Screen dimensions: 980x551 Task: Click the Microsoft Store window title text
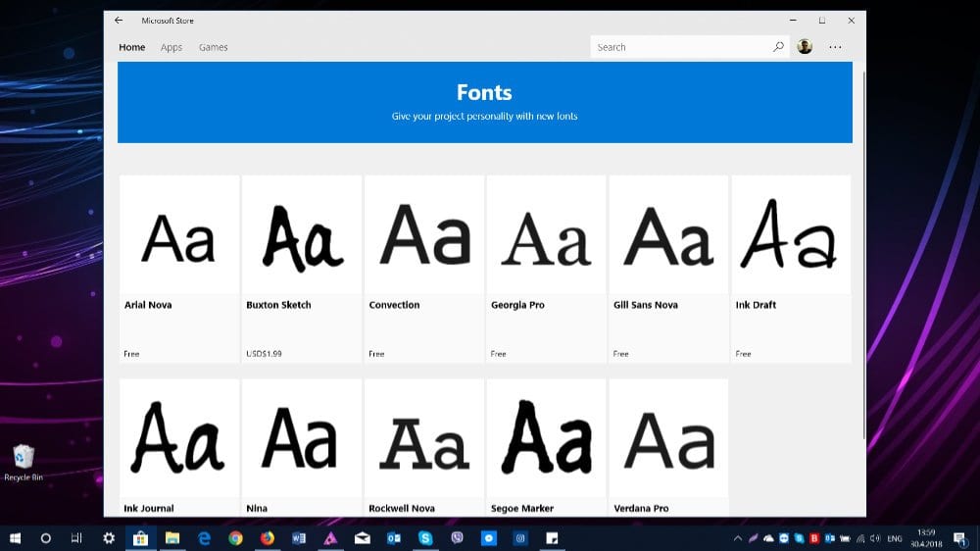[x=168, y=21]
